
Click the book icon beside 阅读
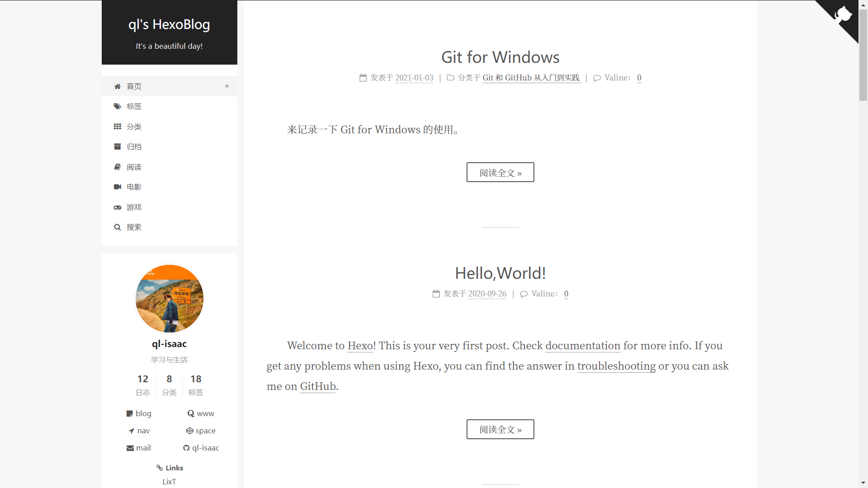pos(118,167)
